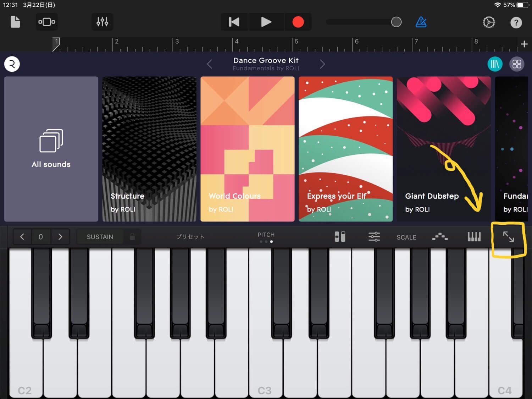Switch to the grid view
The image size is (532, 399).
[x=517, y=64]
